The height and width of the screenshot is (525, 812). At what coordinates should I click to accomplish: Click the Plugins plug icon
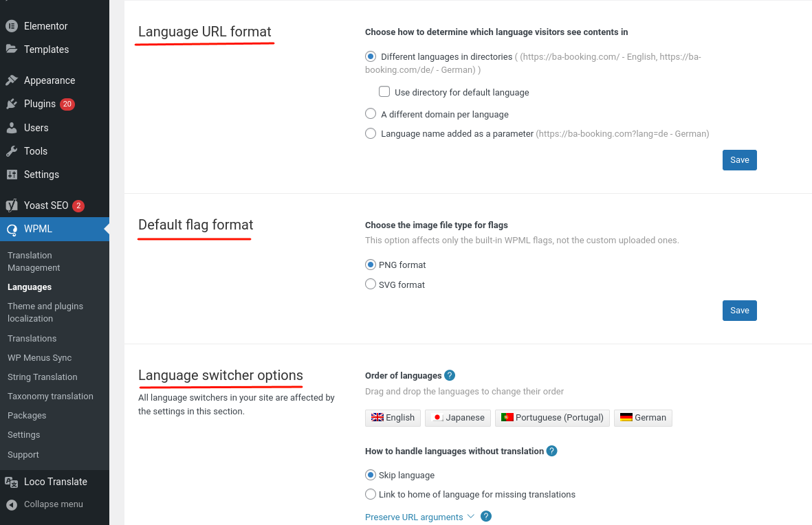pyautogui.click(x=11, y=104)
